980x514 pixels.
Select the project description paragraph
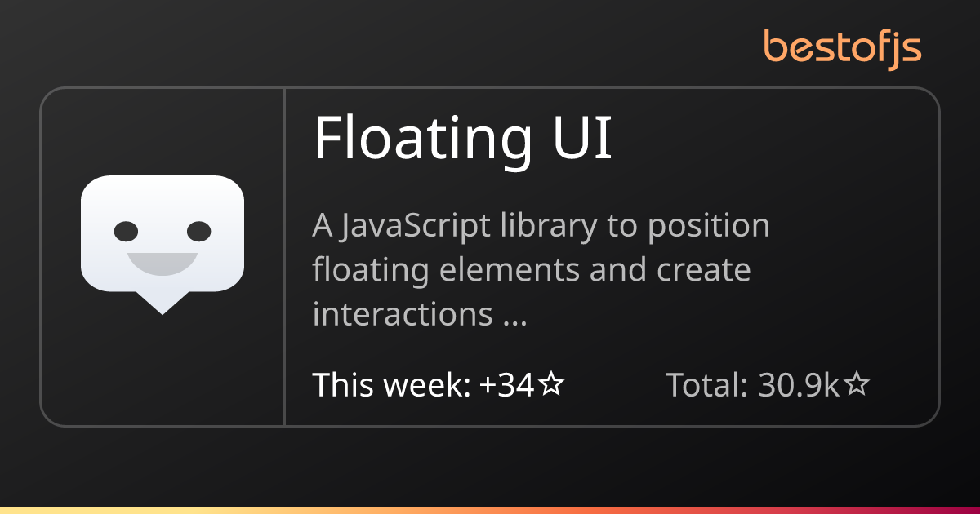click(541, 270)
